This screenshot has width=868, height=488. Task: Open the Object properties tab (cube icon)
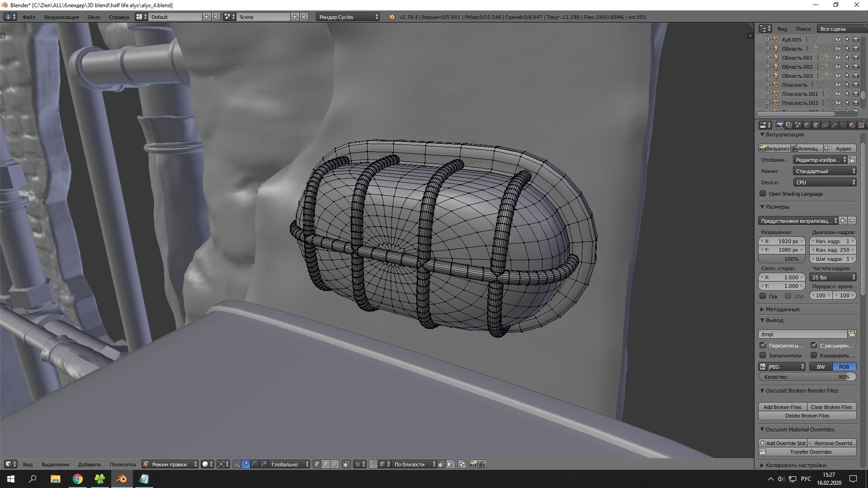[x=816, y=125]
